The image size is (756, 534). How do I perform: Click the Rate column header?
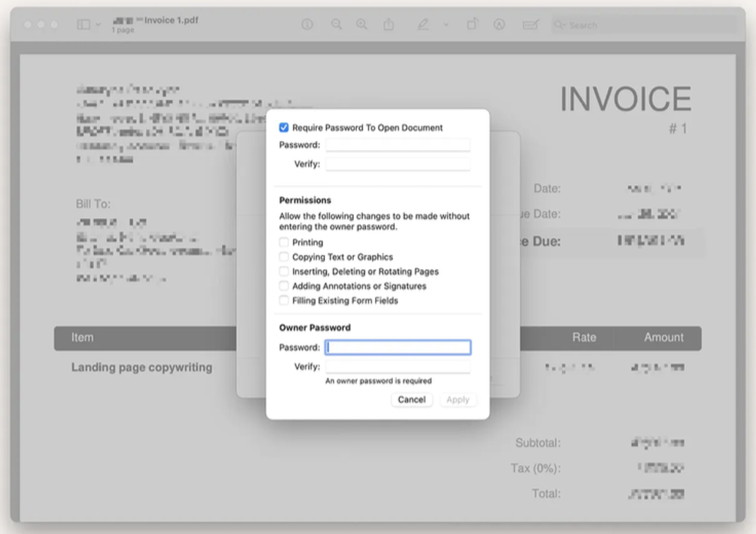pos(584,338)
